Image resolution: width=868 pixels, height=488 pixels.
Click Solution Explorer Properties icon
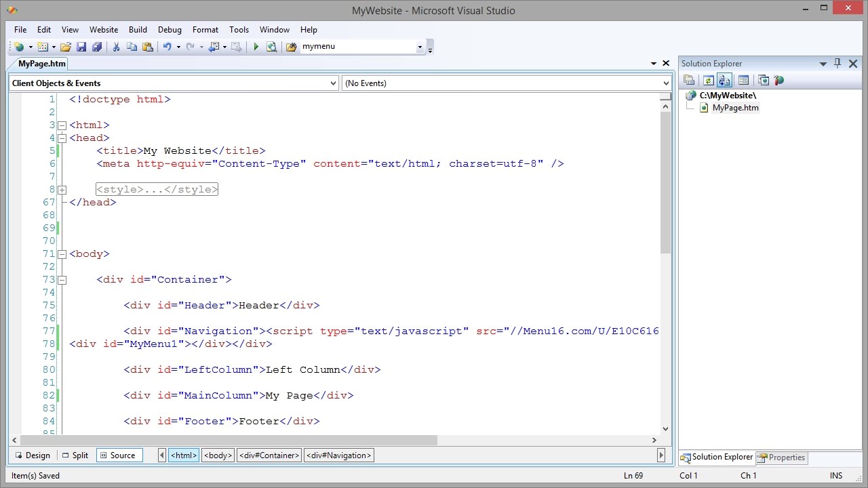pos(689,80)
